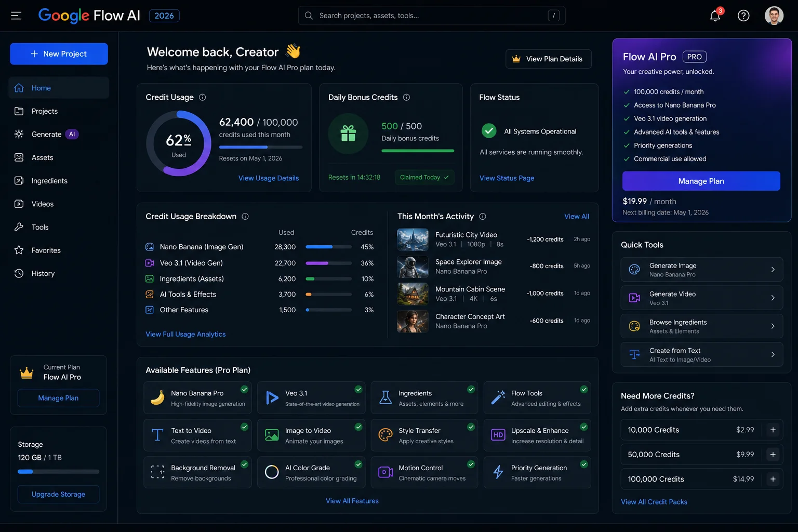
Task: Add 10,000 Credits pack plus button
Action: point(773,430)
